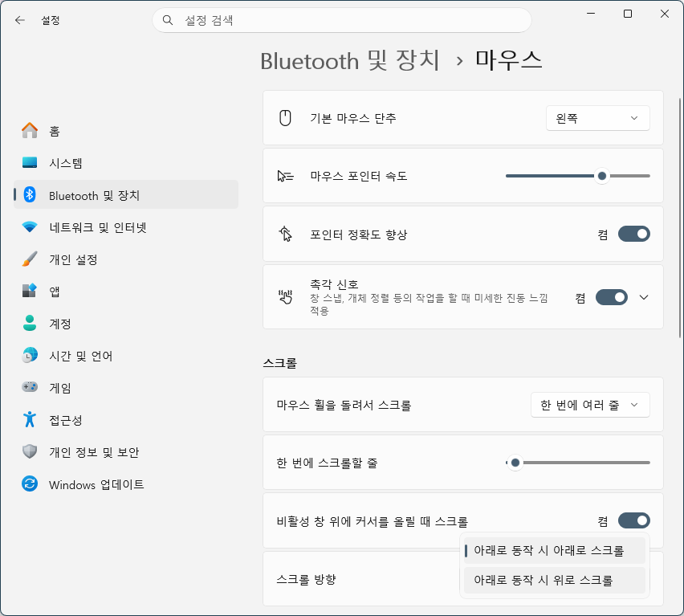Viewport: 684px width, 616px height.
Task: Open Windows 업데이트 page
Action: (126, 483)
